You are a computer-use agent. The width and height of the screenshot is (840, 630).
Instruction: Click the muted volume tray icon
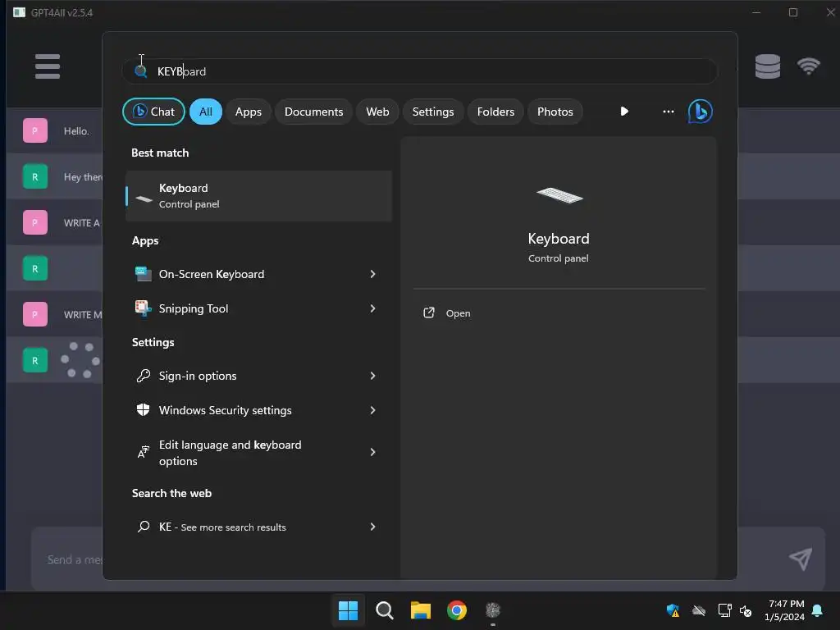[746, 610]
